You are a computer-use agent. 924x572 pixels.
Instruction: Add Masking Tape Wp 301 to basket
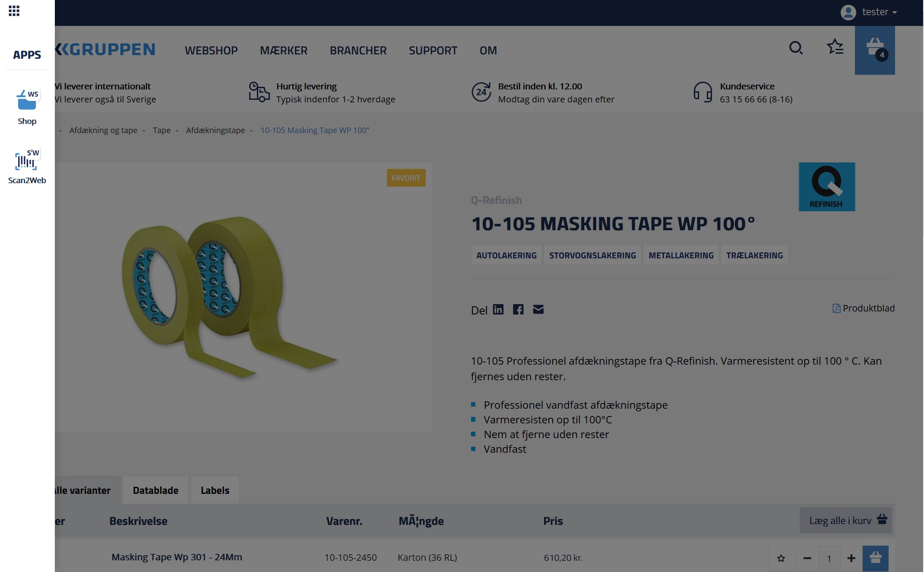[875, 558]
